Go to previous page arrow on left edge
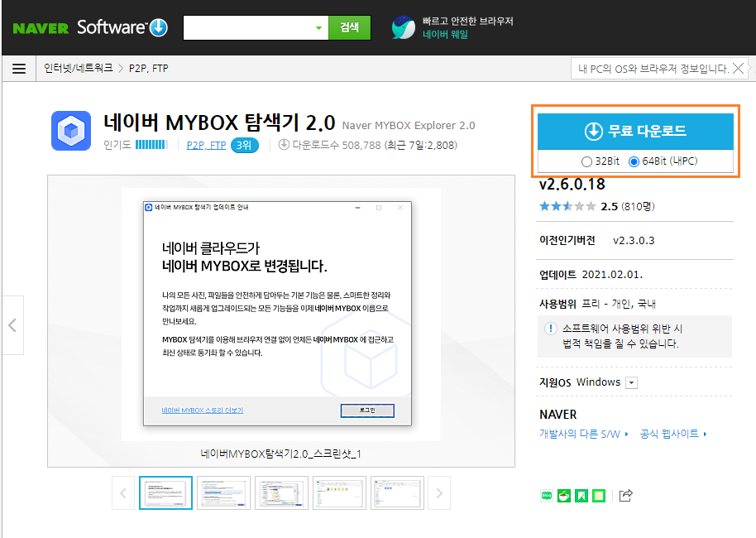Screen dimensions: 756x538 coord(12,325)
